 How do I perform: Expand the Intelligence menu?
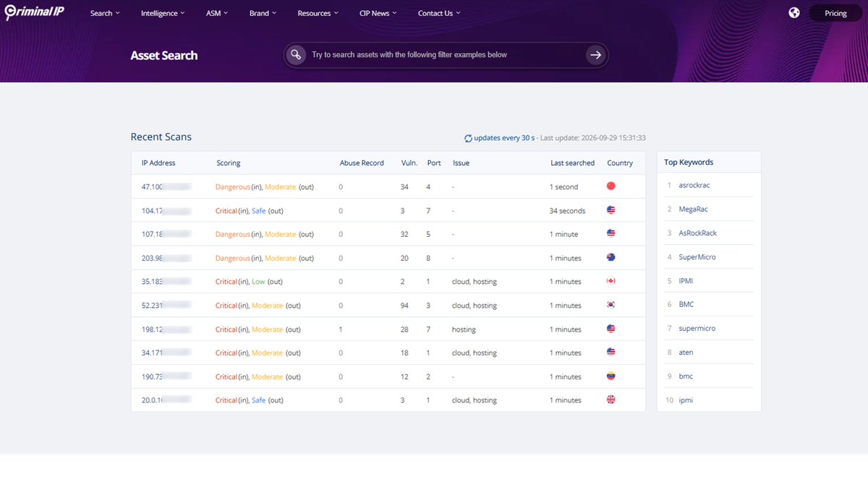[x=163, y=13]
